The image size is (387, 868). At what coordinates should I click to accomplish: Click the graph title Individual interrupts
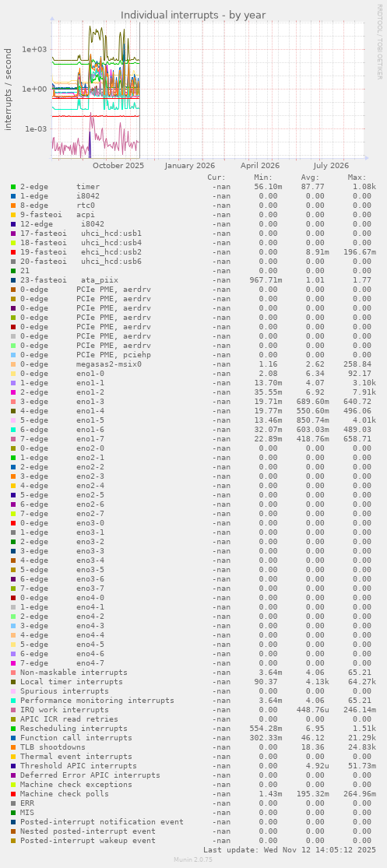point(193,15)
